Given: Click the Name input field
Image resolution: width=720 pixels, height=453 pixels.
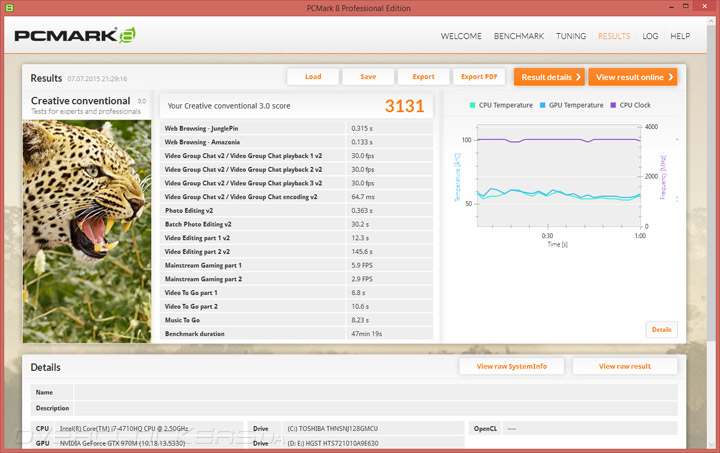Looking at the screenshot, I should [376, 392].
